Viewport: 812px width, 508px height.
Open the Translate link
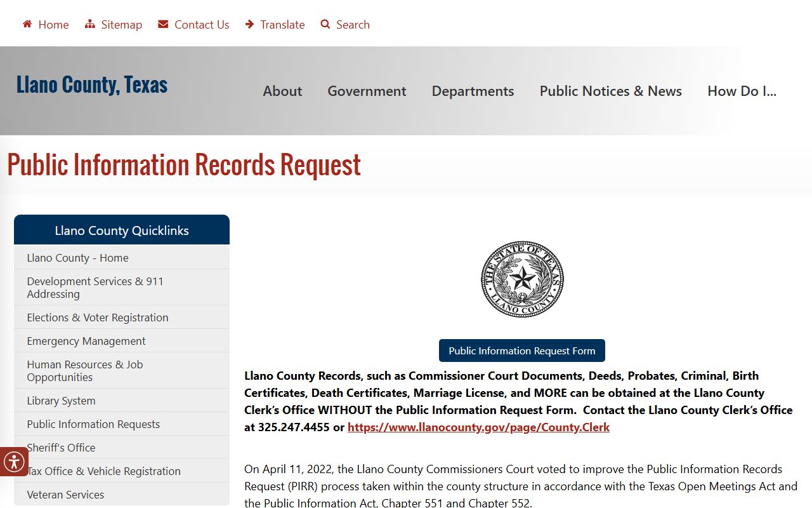coord(283,24)
